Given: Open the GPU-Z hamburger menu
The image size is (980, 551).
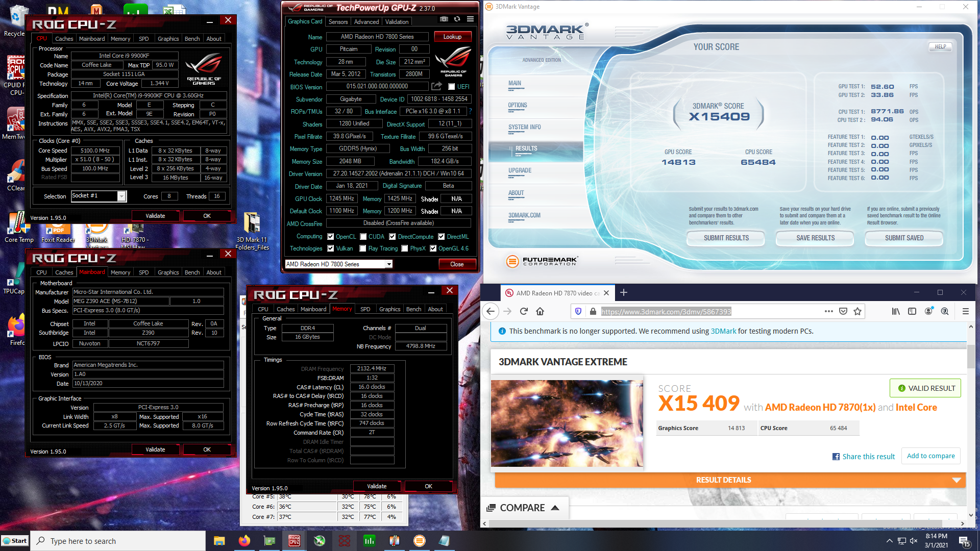Looking at the screenshot, I should click(x=470, y=19).
